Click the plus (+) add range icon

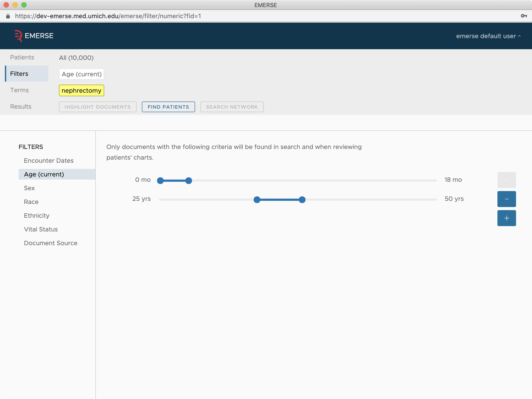(507, 218)
